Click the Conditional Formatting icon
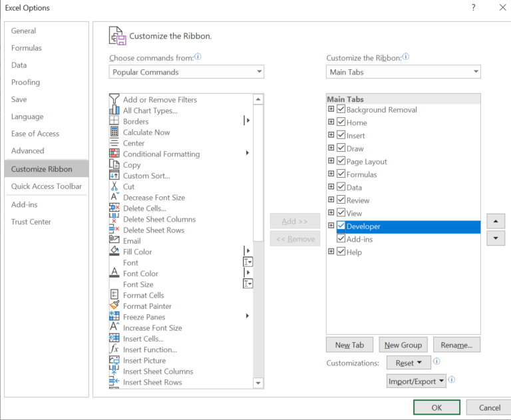The image size is (511, 420). [x=114, y=154]
